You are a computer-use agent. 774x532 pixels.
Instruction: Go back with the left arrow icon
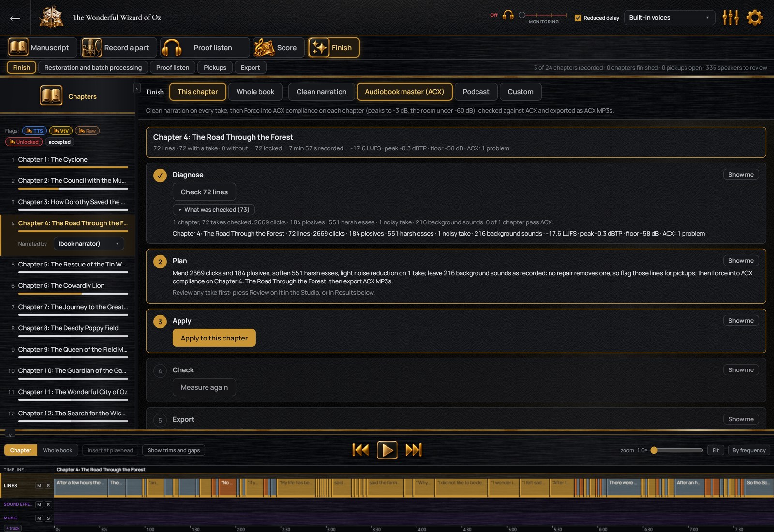[x=15, y=18]
